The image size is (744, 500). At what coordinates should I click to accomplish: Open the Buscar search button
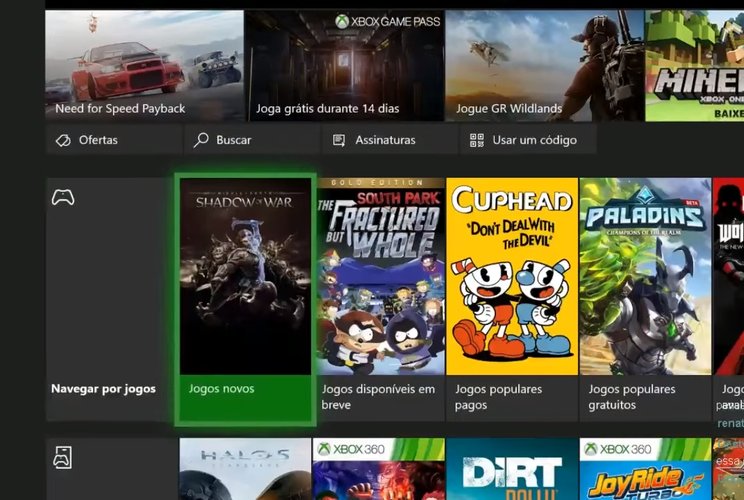click(252, 140)
